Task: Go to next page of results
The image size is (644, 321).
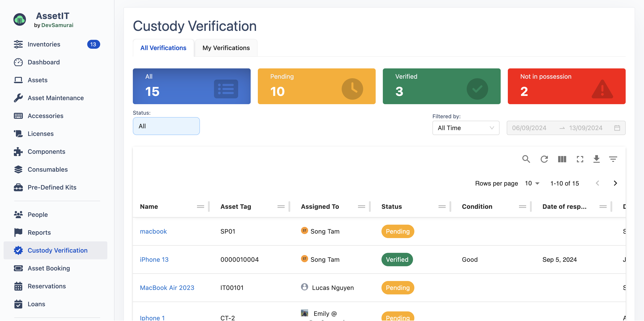Action: [615, 183]
